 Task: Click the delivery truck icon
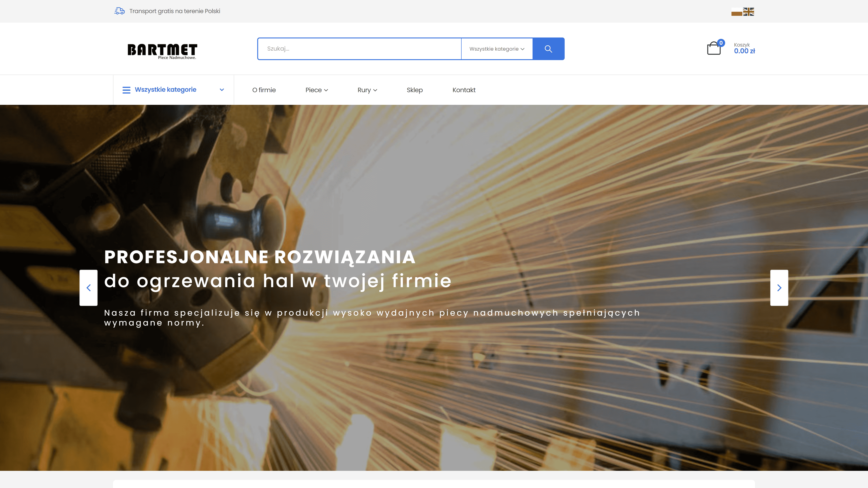(119, 11)
